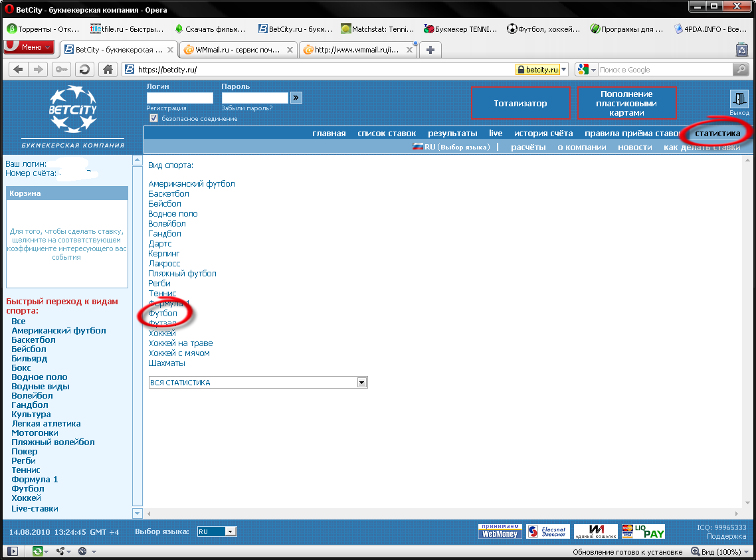Switch to the http://www.wmmail.ru/i... tab

[358, 50]
